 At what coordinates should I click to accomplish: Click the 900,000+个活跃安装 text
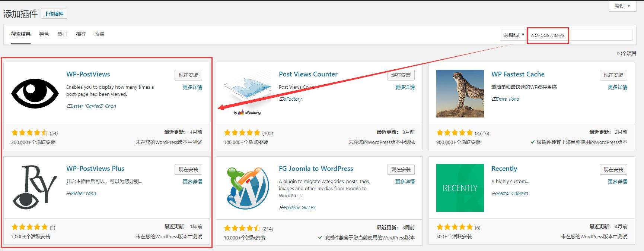pos(458,142)
